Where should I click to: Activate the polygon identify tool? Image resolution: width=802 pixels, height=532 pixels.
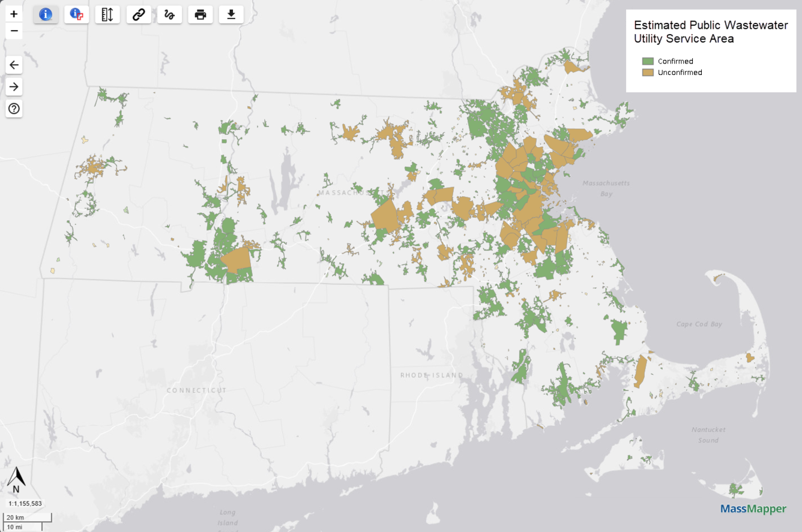point(76,14)
